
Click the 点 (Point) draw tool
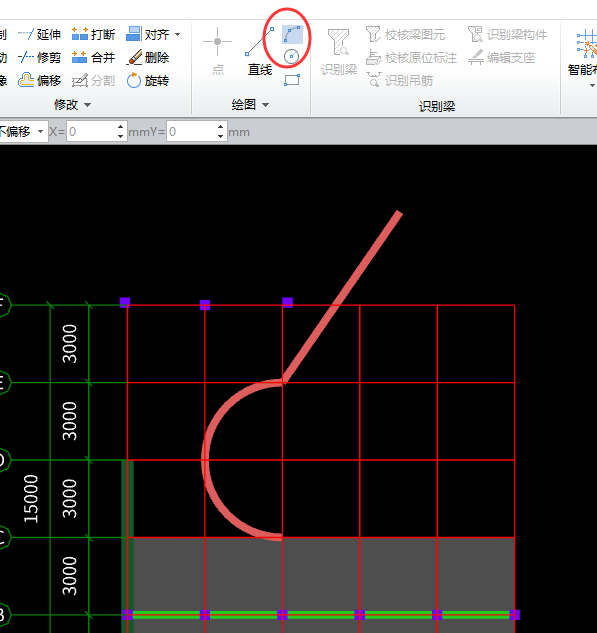click(218, 51)
